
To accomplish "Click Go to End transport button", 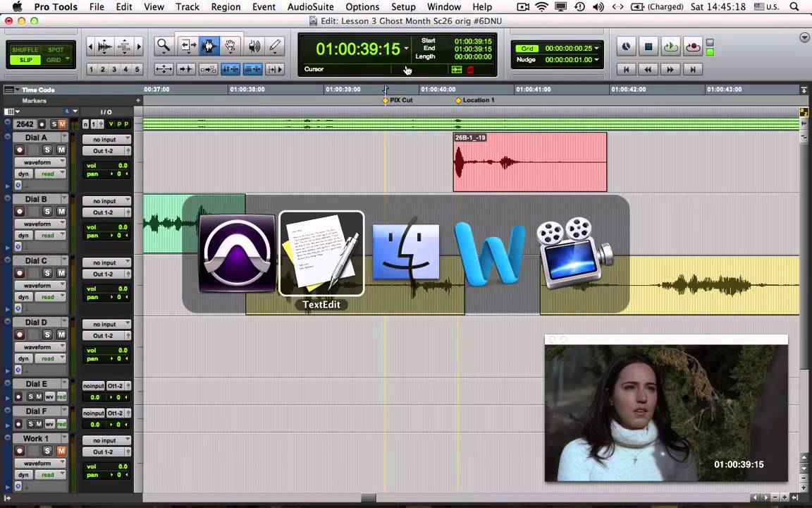I will [692, 69].
